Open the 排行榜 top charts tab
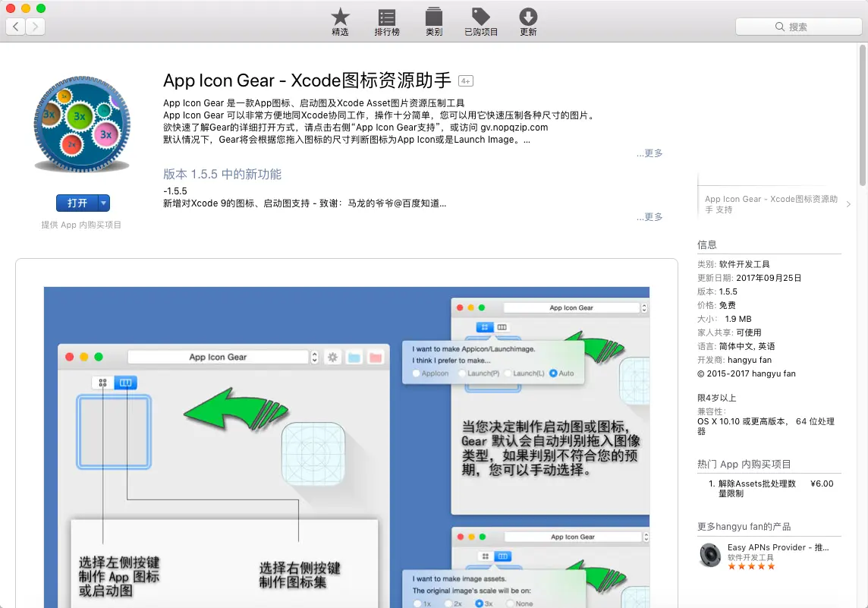 pyautogui.click(x=387, y=22)
